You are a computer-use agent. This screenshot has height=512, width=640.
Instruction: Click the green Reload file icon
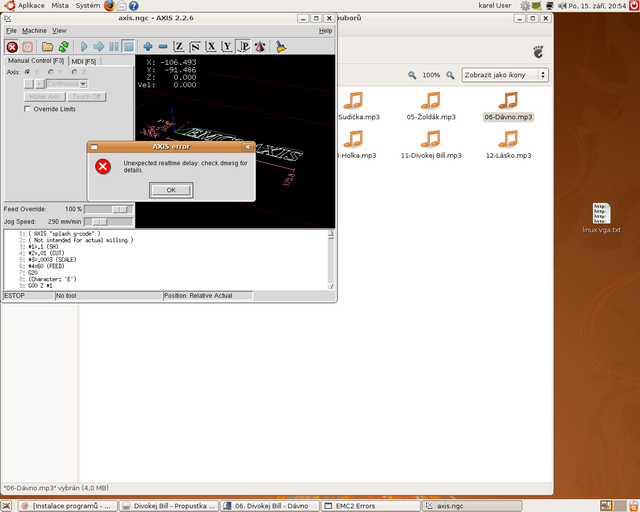(x=64, y=46)
